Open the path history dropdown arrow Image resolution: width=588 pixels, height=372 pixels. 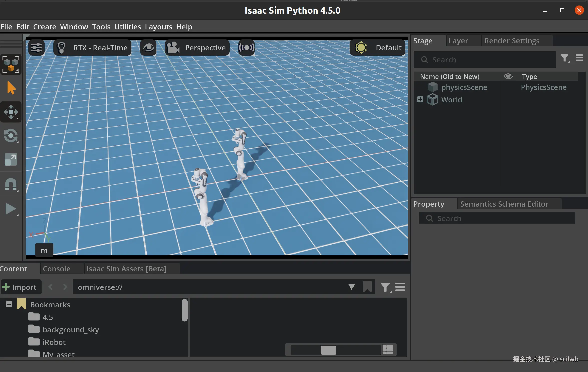[x=352, y=287]
